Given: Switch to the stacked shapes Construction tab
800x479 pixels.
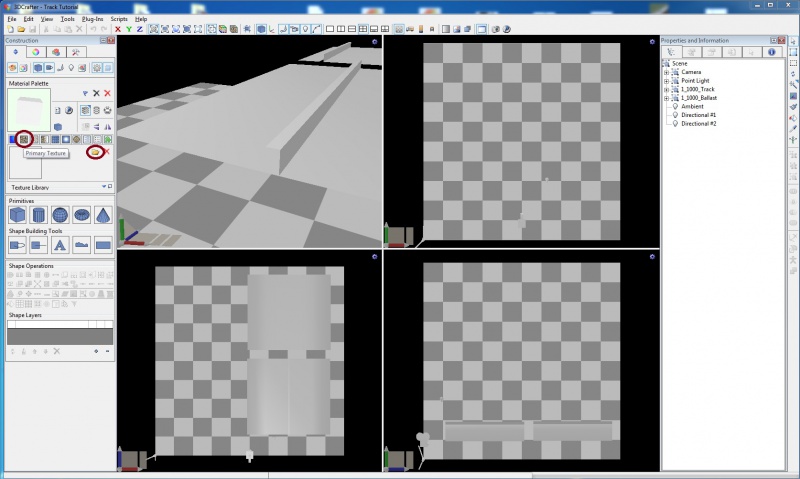Looking at the screenshot, I should (x=56, y=52).
